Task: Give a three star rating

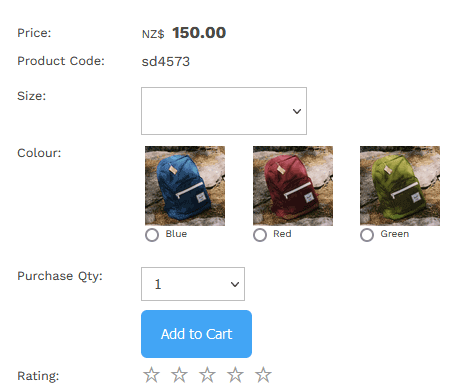Action: pyautogui.click(x=207, y=374)
